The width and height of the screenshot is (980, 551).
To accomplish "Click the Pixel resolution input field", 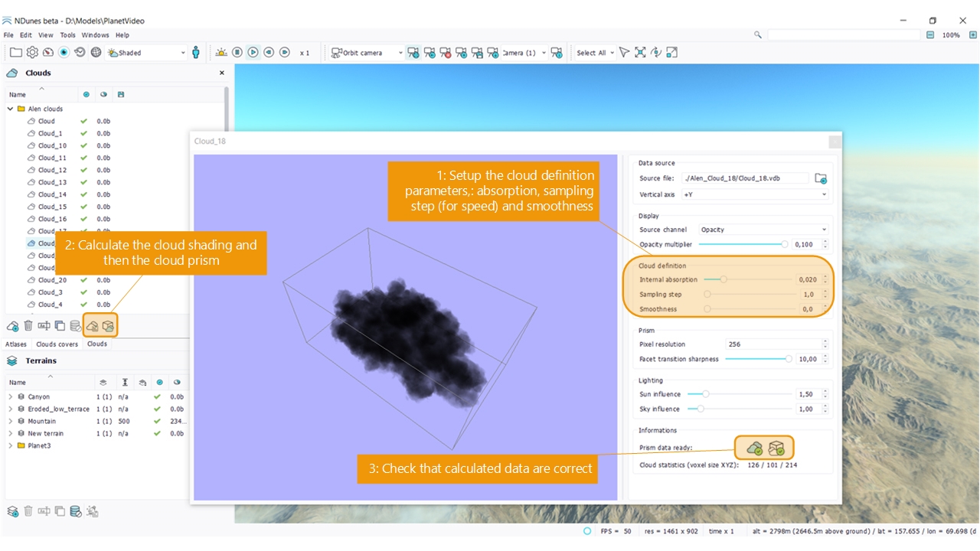I will tap(772, 344).
